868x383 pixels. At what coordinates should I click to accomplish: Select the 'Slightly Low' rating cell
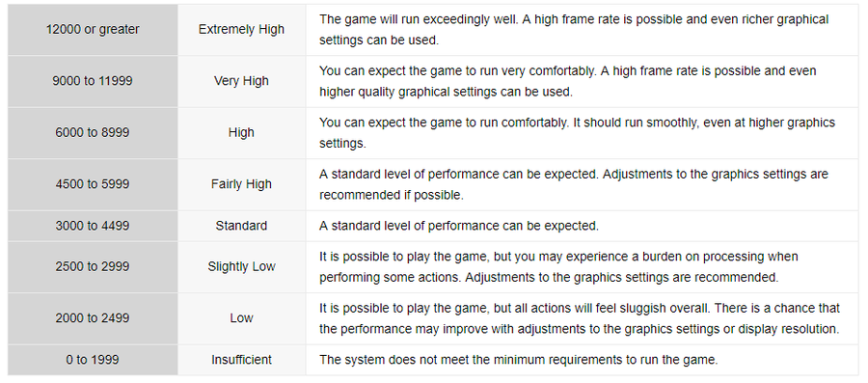(x=241, y=267)
